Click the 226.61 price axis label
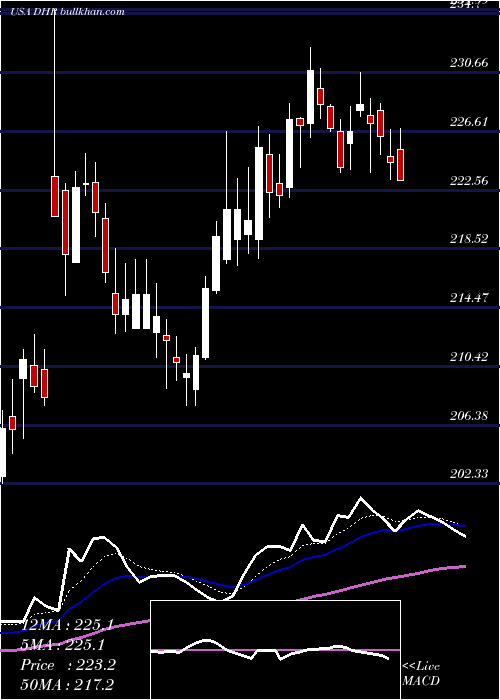This screenshot has width=500, height=700. [x=469, y=122]
